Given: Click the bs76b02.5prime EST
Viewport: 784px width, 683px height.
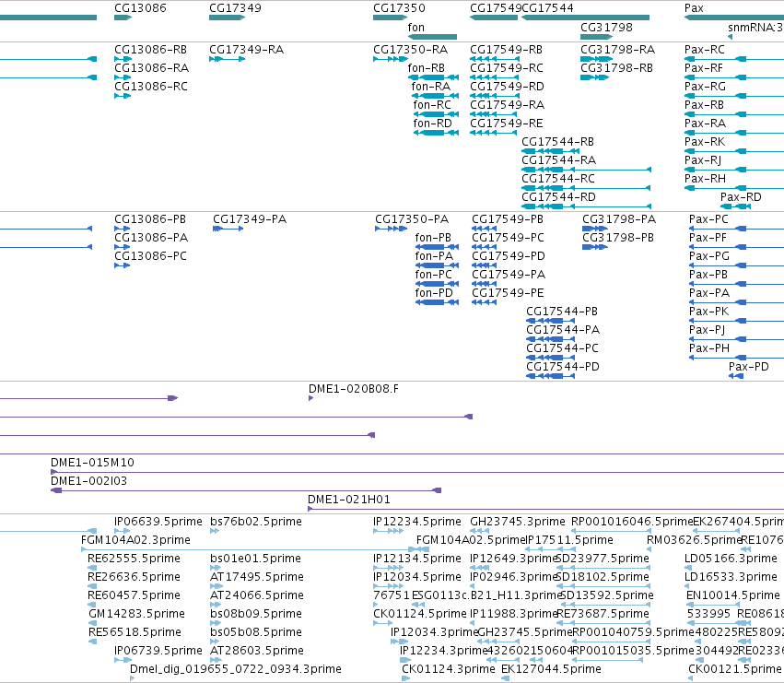Looking at the screenshot, I should [215, 531].
